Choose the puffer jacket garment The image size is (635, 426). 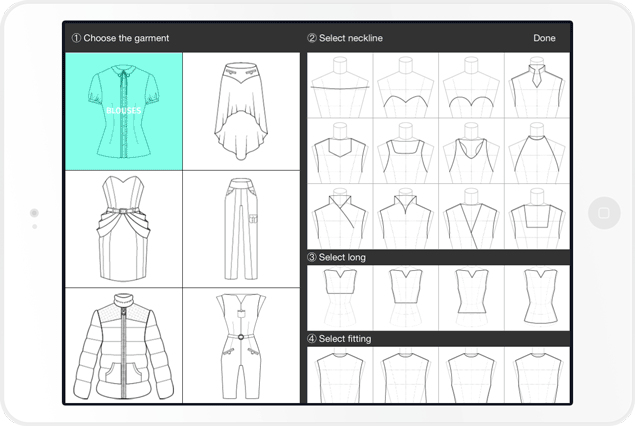pos(124,345)
